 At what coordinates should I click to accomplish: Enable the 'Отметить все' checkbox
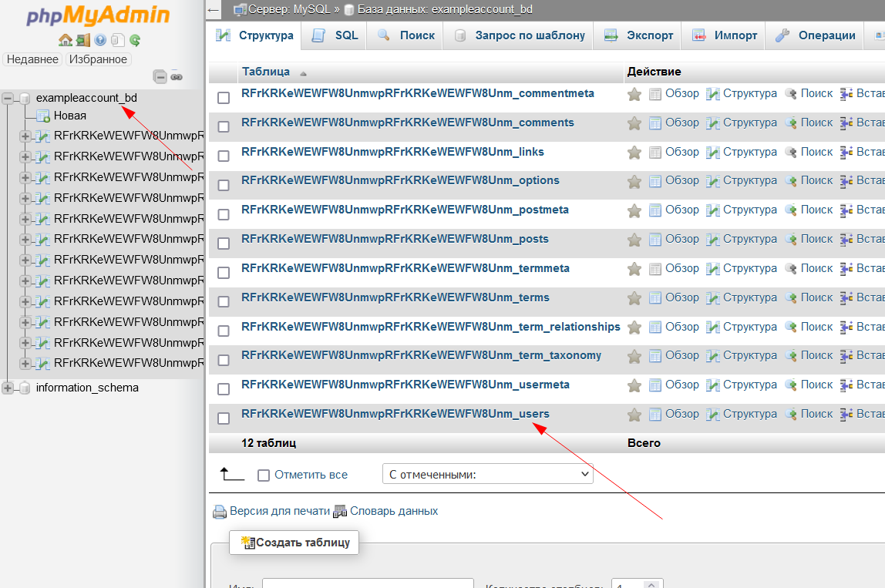point(264,475)
